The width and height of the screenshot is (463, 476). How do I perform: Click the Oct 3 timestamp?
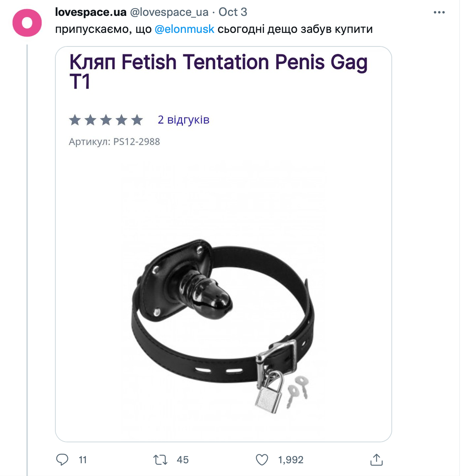click(233, 12)
